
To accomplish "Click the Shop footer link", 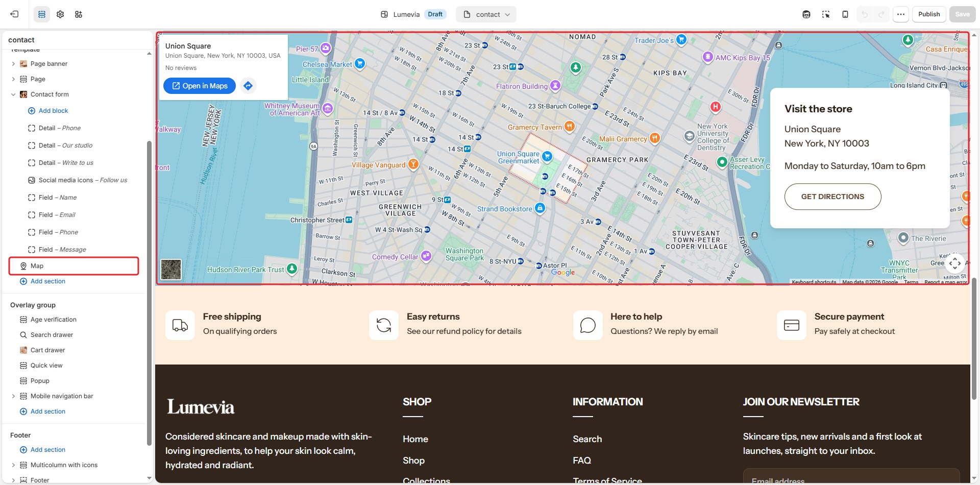I will pos(413,460).
